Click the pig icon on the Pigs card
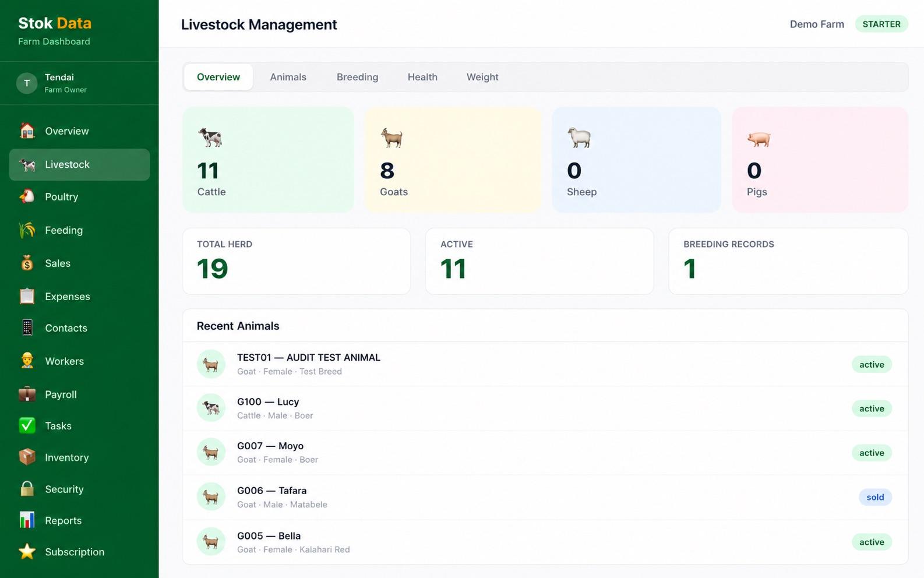Image resolution: width=924 pixels, height=578 pixels. point(759,139)
